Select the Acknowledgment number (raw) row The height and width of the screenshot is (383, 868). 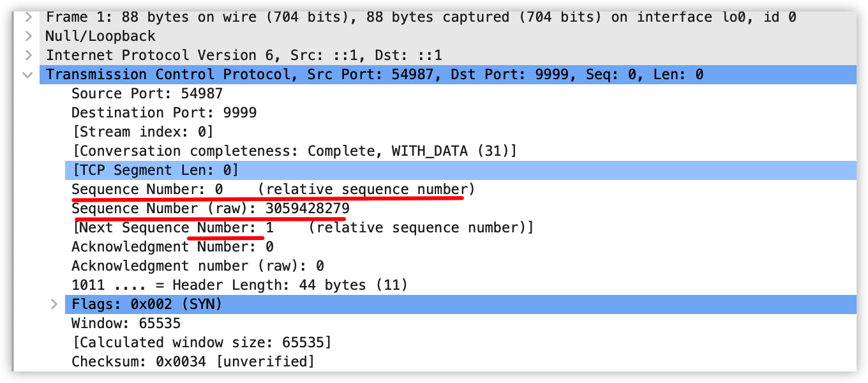[x=198, y=266]
